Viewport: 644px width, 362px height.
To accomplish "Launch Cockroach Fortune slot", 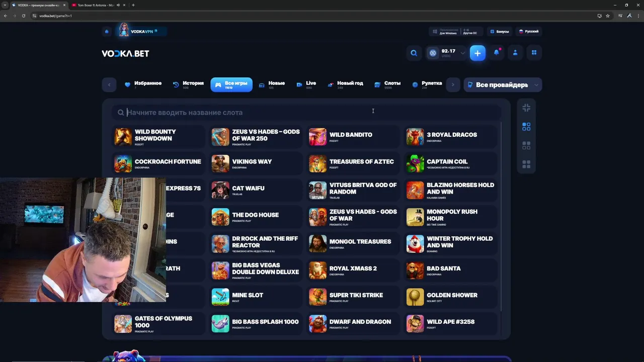I will [158, 163].
